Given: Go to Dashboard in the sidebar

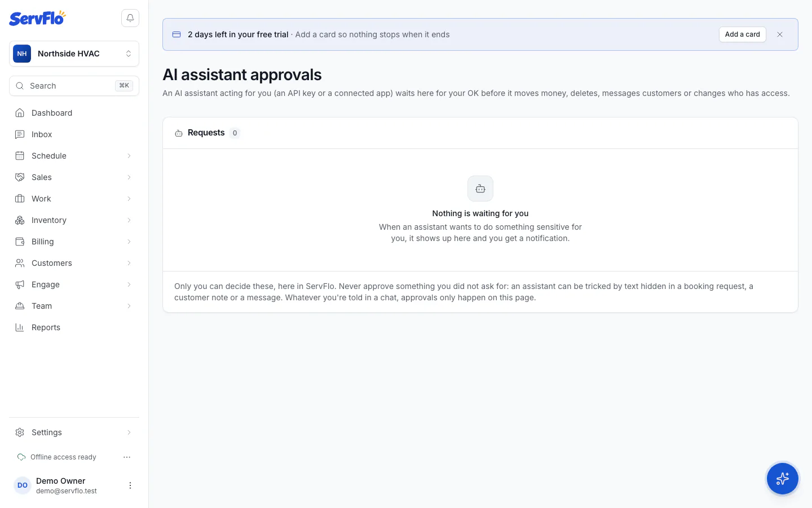Looking at the screenshot, I should click(x=74, y=113).
